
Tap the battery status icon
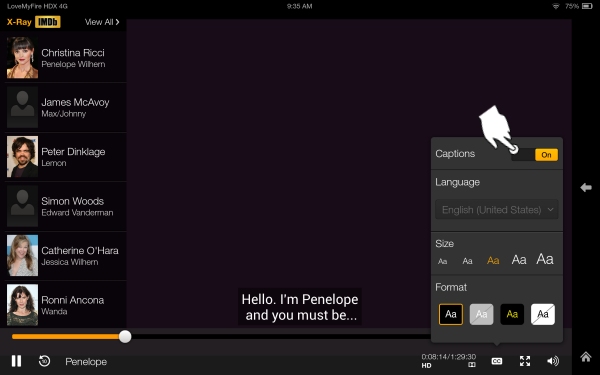[x=587, y=6]
